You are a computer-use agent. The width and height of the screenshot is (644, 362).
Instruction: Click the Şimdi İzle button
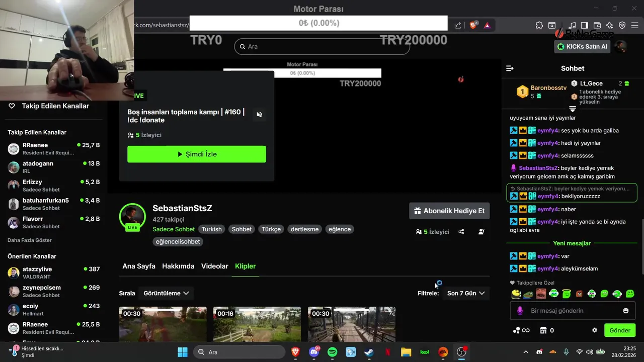coord(197,154)
